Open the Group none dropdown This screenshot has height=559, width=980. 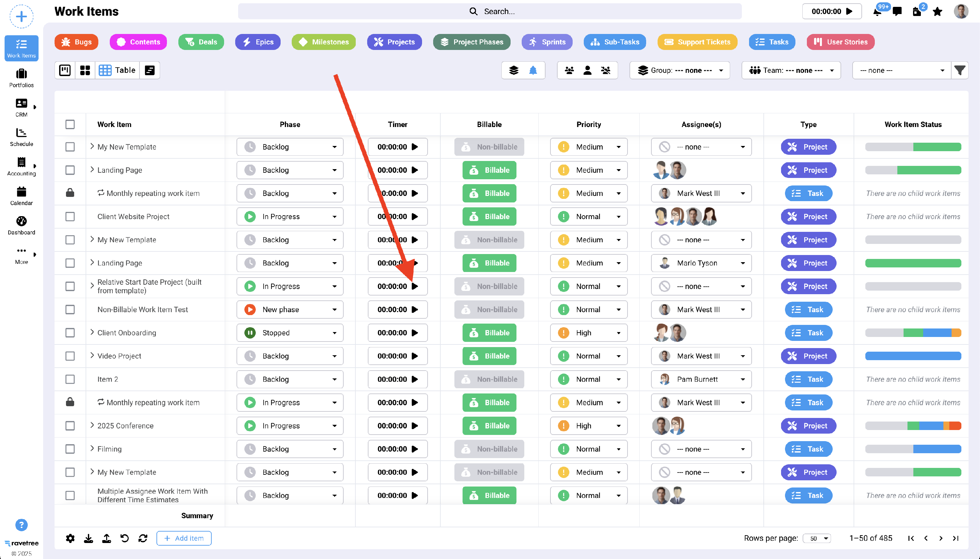(x=679, y=70)
